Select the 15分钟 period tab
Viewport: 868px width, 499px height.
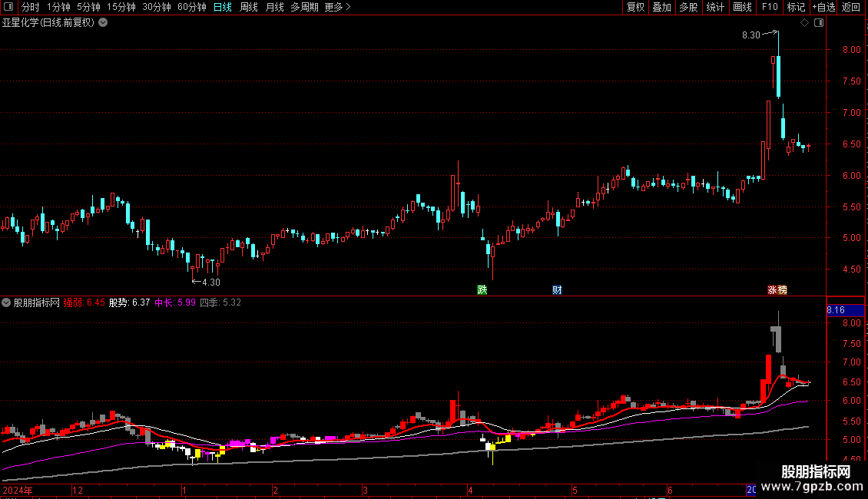[x=121, y=7]
